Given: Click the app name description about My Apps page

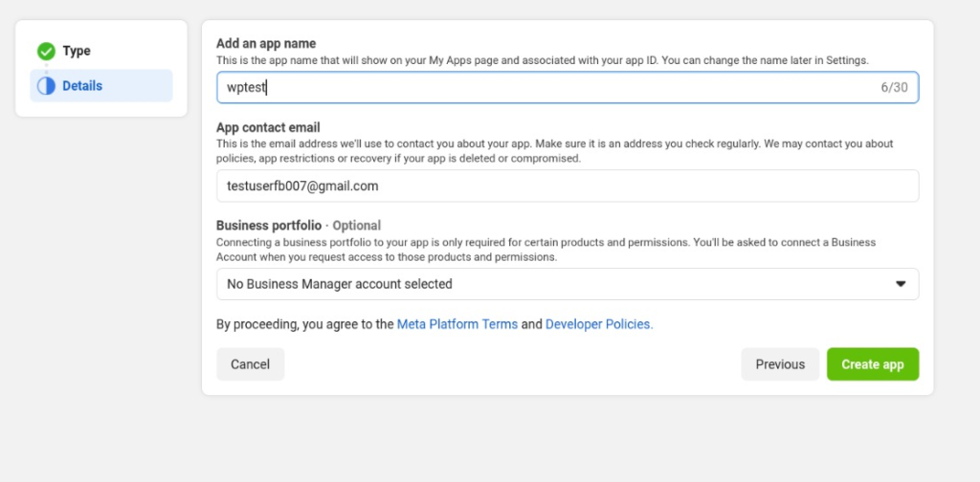Looking at the screenshot, I should tap(543, 60).
